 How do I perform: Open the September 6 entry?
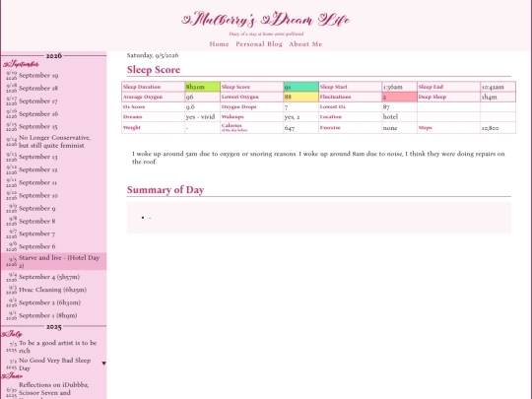(37, 246)
